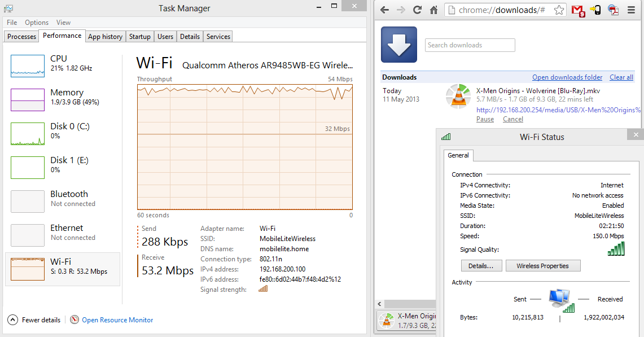Open the View menu in Task Manager

click(x=63, y=23)
